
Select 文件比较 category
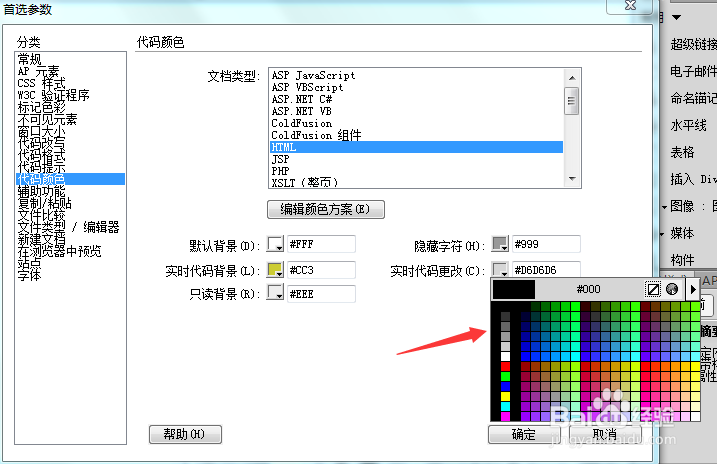click(x=70, y=215)
